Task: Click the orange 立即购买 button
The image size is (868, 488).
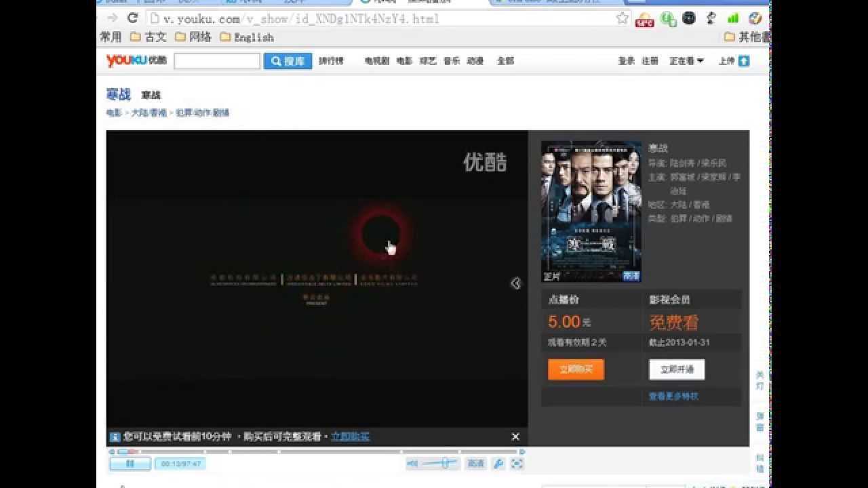Action: coord(576,369)
